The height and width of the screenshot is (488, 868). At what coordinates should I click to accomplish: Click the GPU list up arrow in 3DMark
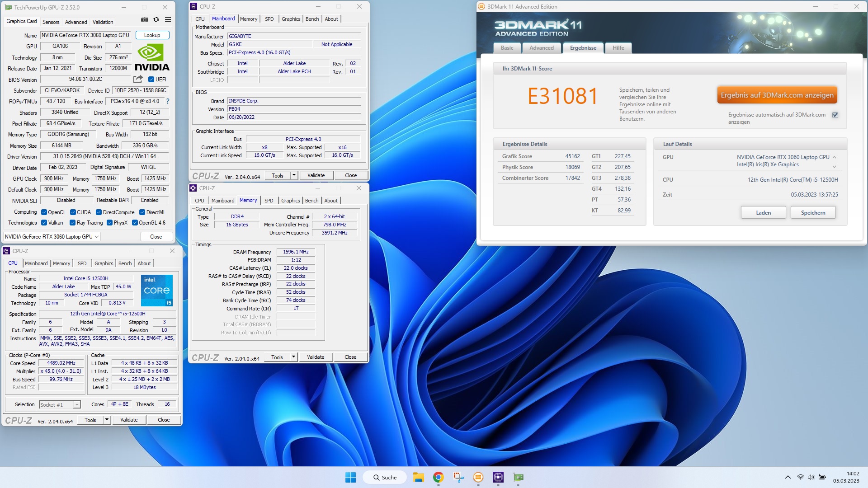834,157
